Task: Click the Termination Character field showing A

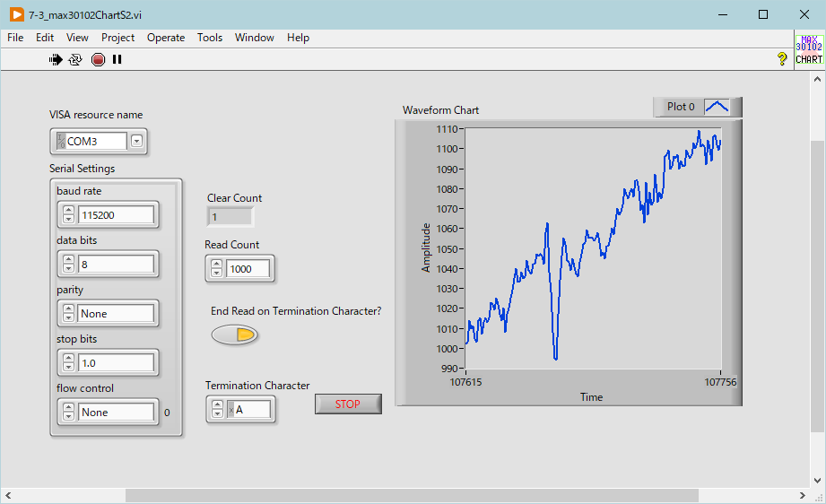Action: [x=248, y=409]
